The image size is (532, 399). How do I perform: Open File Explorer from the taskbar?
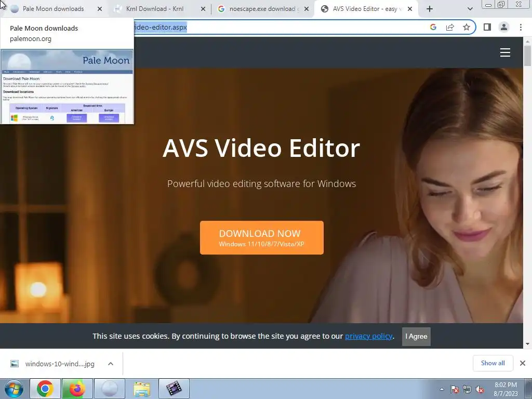coord(141,389)
